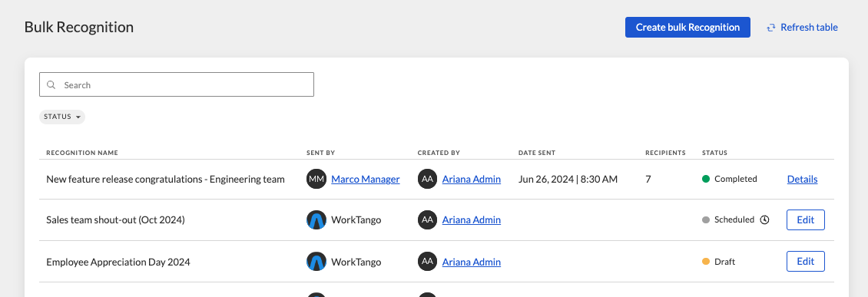Screen dimensions: 868x297
Task: Click AA avatar in Employee Appreciation Day row
Action: (x=427, y=262)
